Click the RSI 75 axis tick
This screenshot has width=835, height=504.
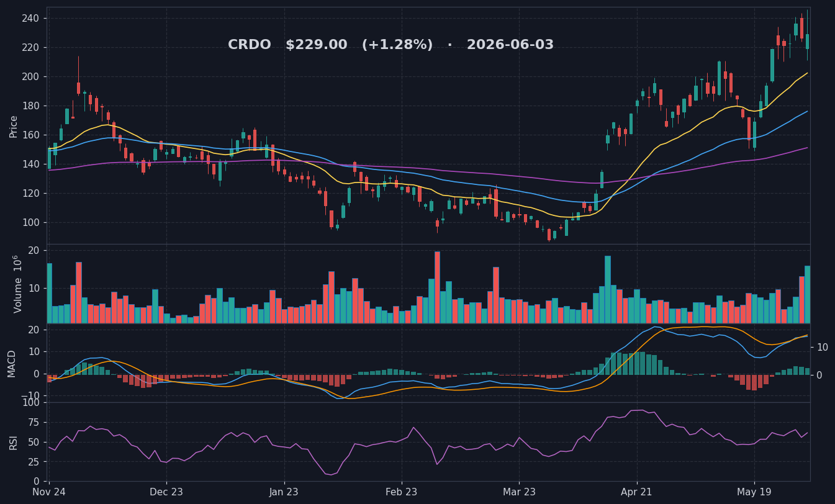(x=34, y=422)
